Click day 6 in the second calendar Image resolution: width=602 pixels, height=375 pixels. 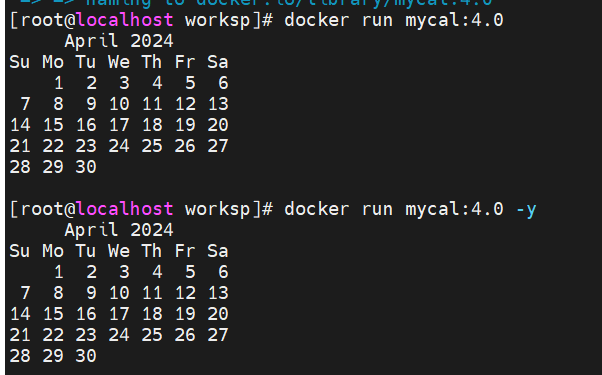223,272
